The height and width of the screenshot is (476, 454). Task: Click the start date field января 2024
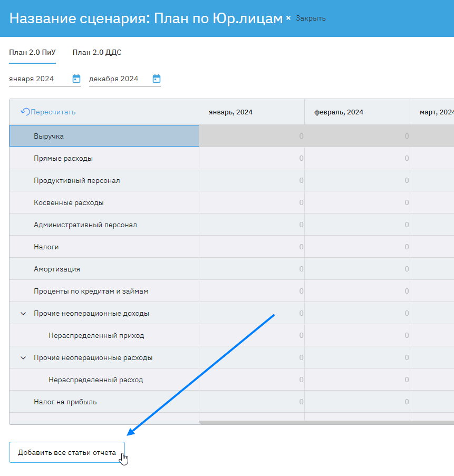pos(38,79)
